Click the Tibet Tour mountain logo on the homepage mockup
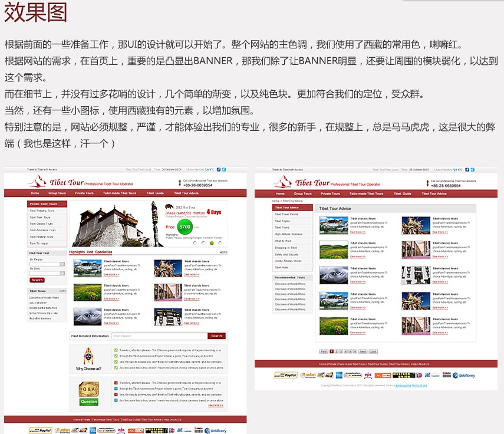This screenshot has width=504, height=434. 38,182
